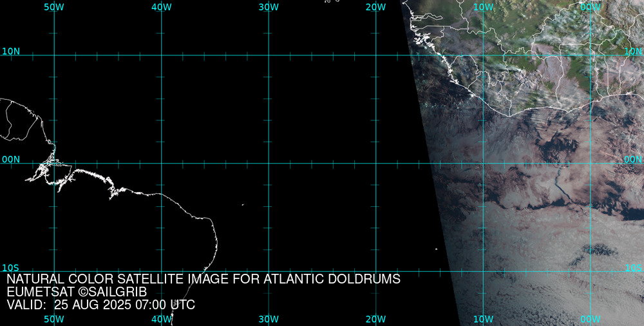Click the '30W' longitude label on the top edge
Screen dimensions: 644x326
[269, 7]
